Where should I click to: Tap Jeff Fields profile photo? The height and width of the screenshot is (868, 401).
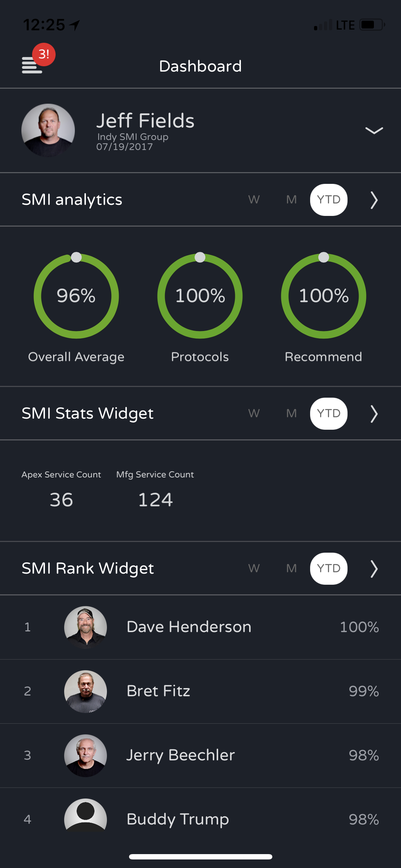tap(48, 130)
